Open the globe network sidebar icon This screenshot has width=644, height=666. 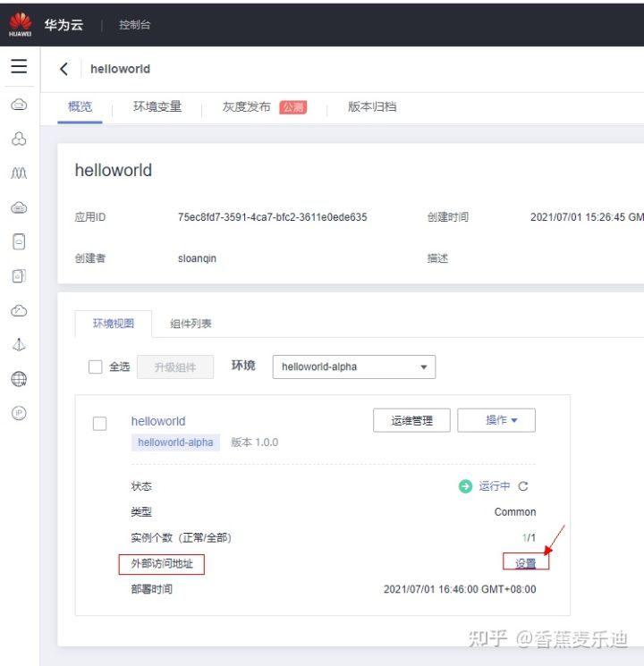19,379
